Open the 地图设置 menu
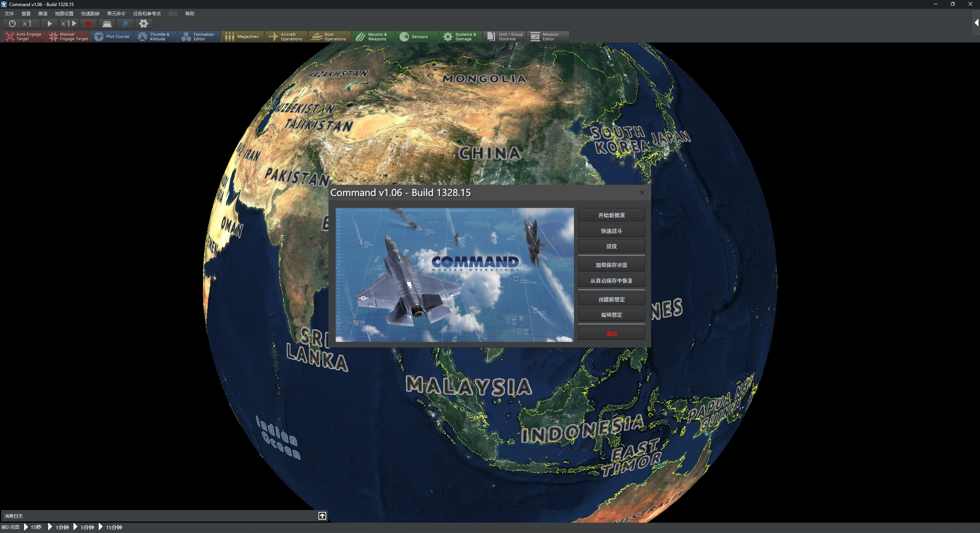The image size is (980, 533). click(64, 13)
